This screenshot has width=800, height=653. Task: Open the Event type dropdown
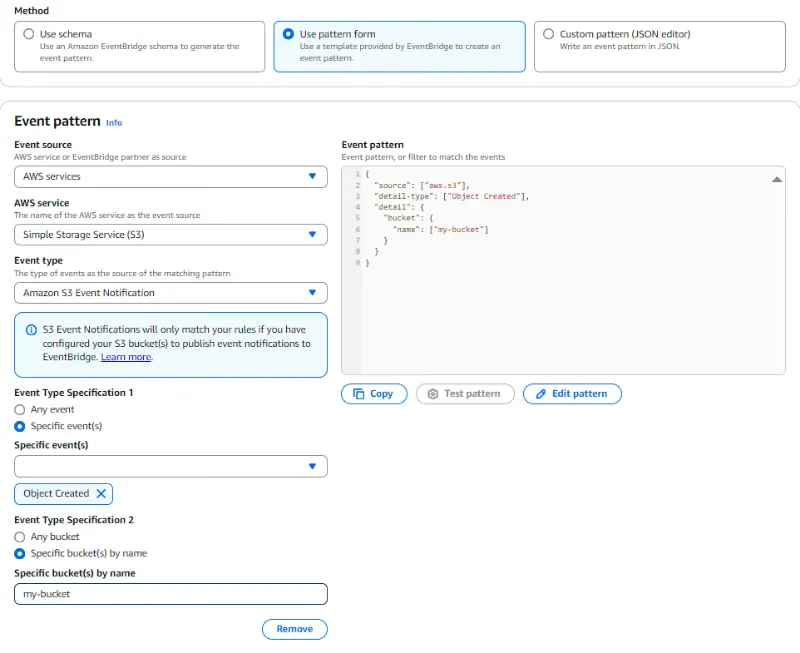(x=171, y=293)
